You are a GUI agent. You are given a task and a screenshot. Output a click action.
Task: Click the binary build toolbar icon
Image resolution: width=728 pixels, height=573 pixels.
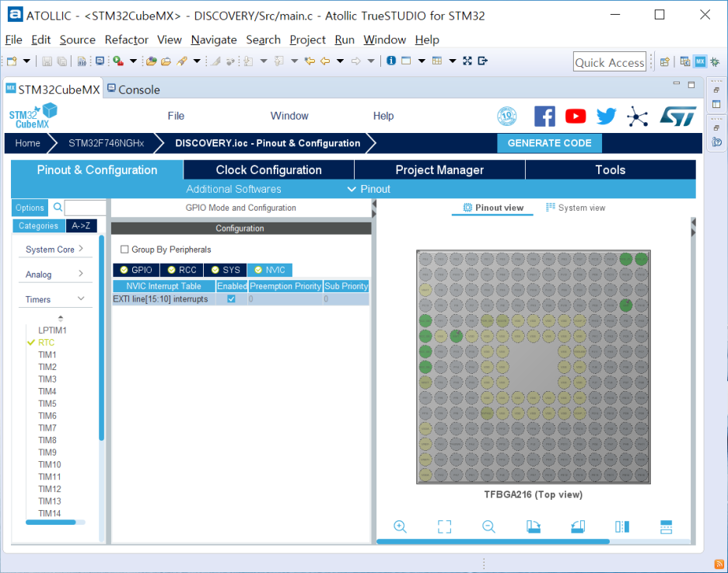click(x=82, y=61)
